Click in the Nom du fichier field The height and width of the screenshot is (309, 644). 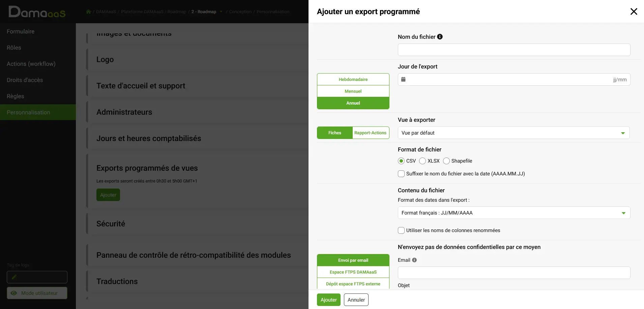pyautogui.click(x=514, y=50)
